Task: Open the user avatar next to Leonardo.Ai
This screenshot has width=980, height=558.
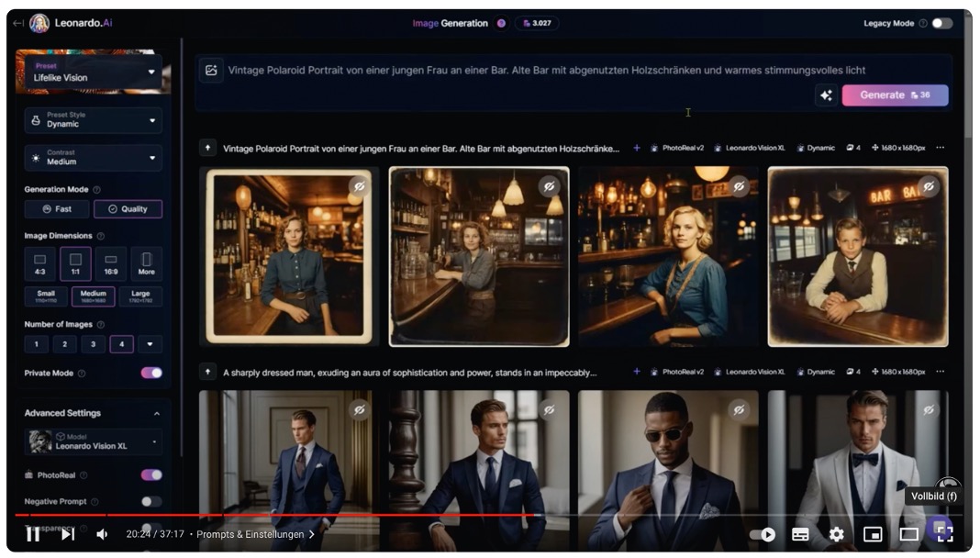Action: tap(39, 23)
